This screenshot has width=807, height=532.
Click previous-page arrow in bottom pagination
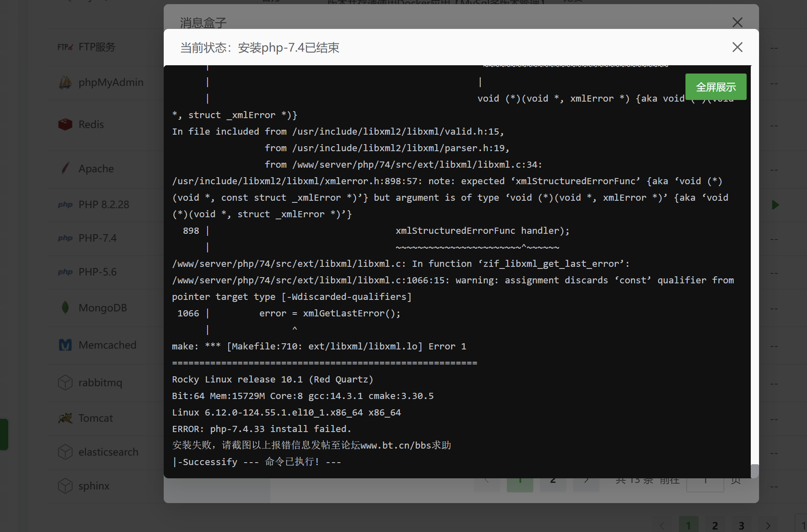pyautogui.click(x=662, y=525)
